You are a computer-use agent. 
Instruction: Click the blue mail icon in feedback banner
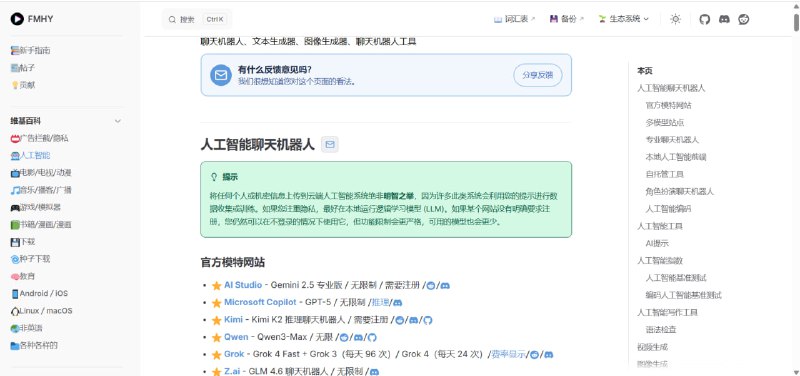coord(221,75)
